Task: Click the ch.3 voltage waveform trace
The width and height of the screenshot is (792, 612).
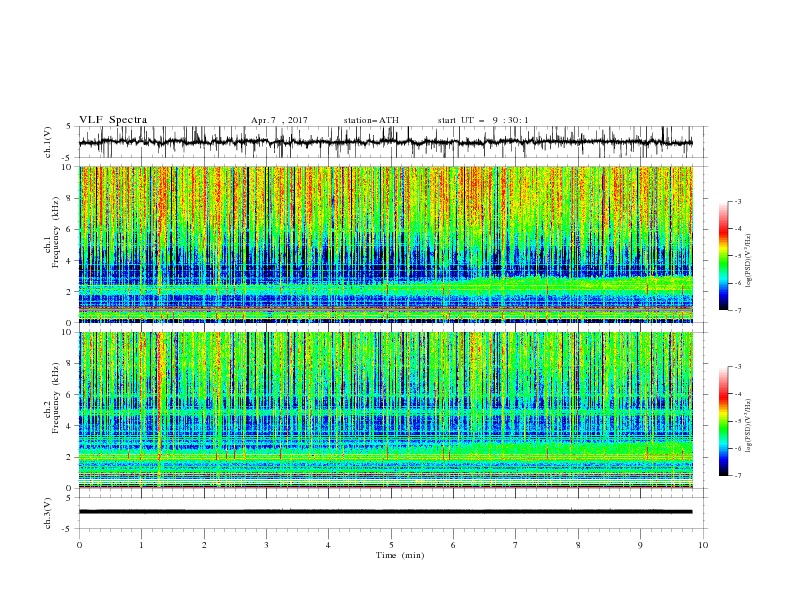Action: (x=385, y=512)
